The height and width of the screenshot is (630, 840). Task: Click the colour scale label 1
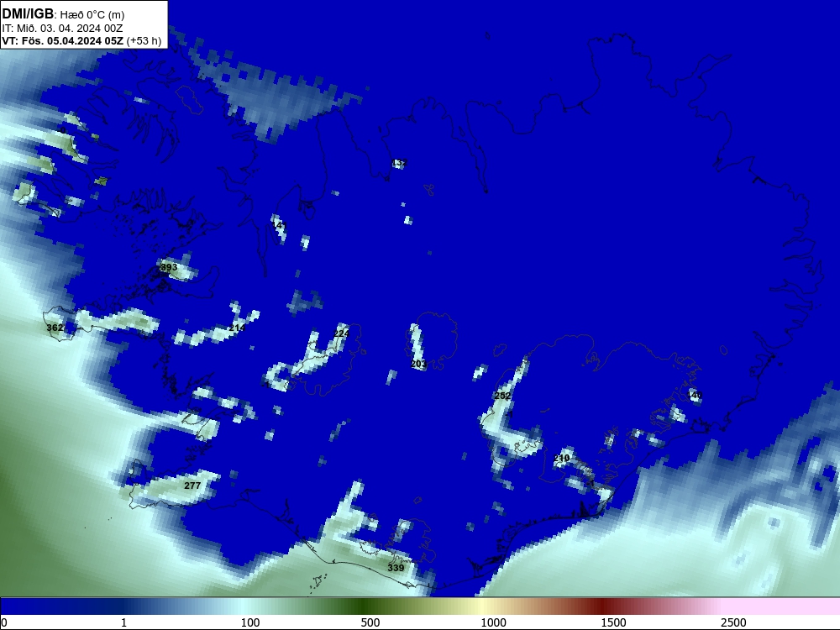click(x=123, y=622)
